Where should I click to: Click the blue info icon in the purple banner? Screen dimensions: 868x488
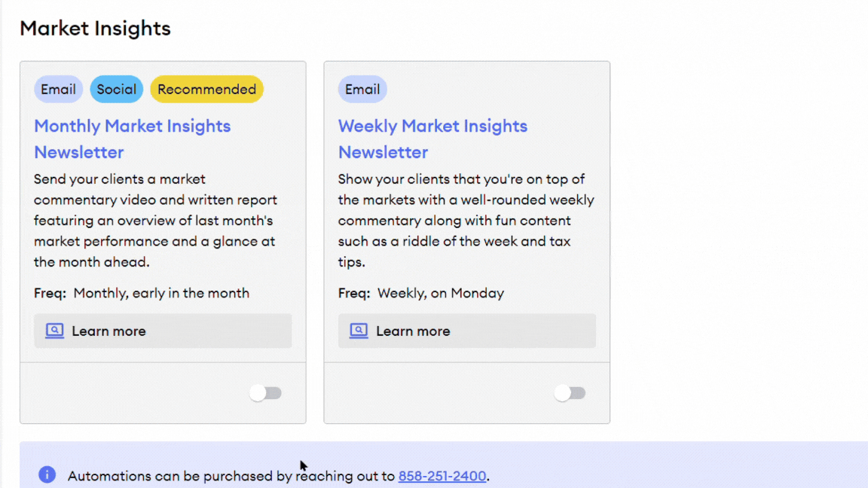[x=47, y=474]
